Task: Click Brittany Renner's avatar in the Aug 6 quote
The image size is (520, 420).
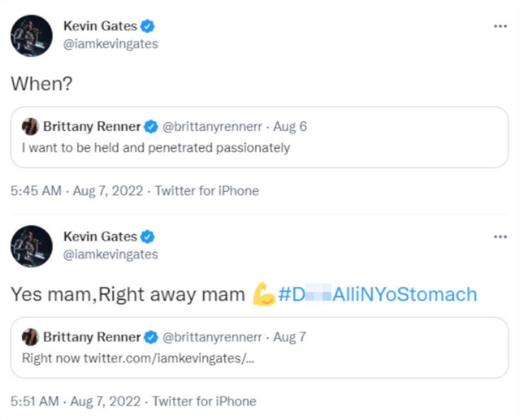Action: click(30, 127)
